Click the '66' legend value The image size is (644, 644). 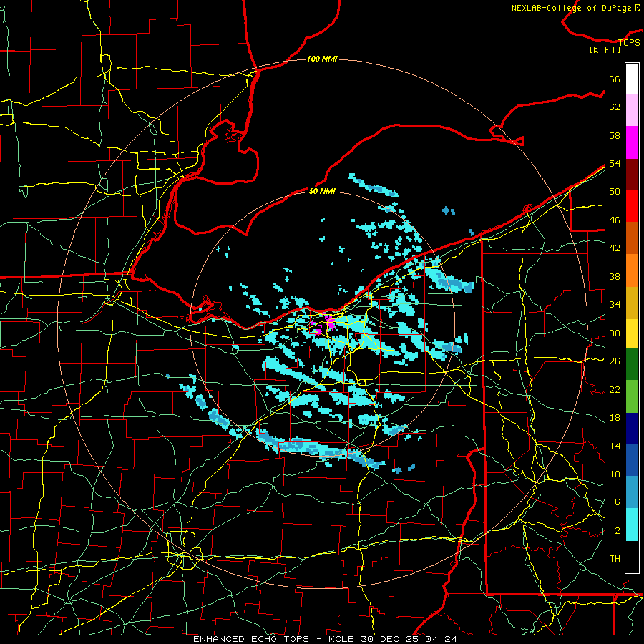(x=615, y=79)
